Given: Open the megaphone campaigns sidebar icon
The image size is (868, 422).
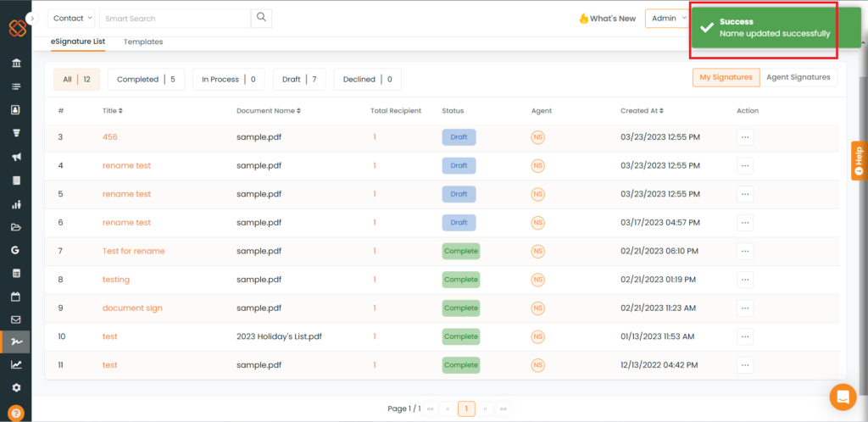Looking at the screenshot, I should [15, 157].
